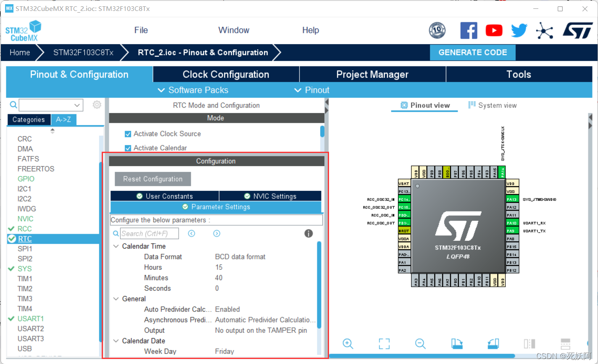This screenshot has width=598, height=364.
Task: Open the ST 10 years anniversary badge
Action: [437, 31]
